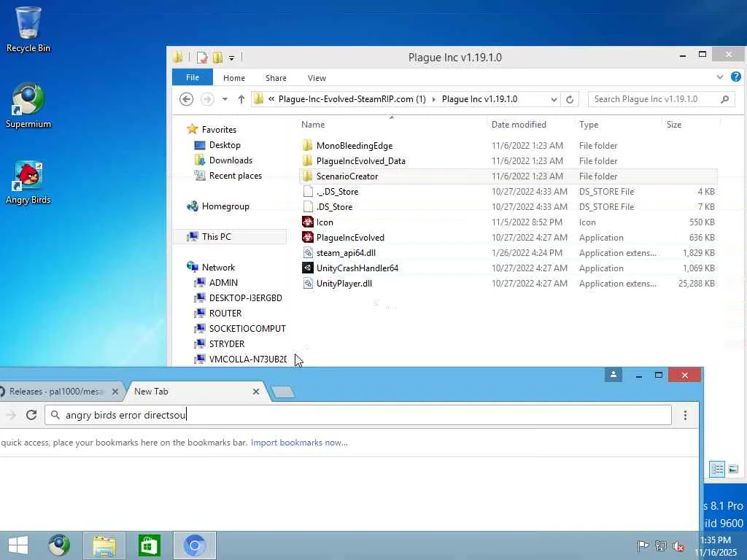Switch to Details view layout icon
This screenshot has width=747, height=560.
(x=717, y=469)
